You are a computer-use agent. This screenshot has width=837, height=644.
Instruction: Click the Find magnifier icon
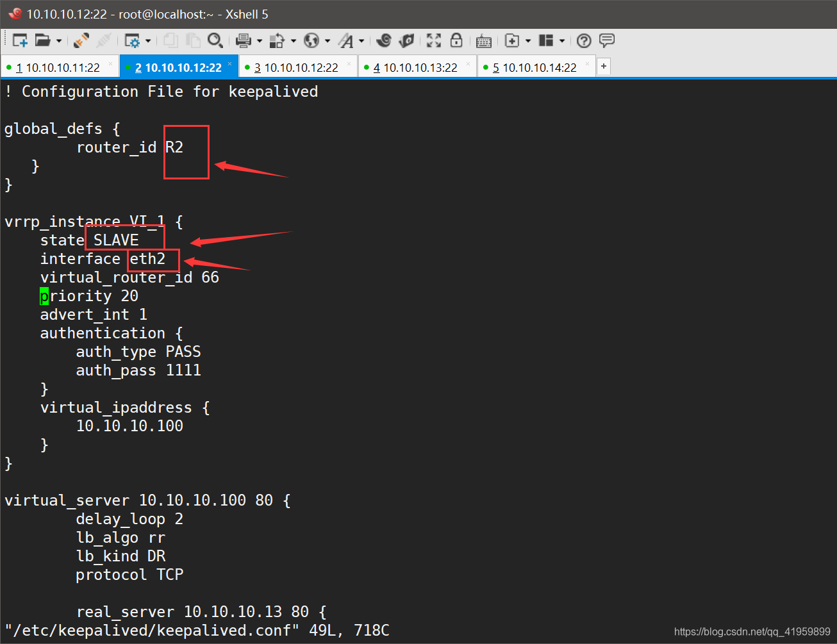pyautogui.click(x=215, y=40)
